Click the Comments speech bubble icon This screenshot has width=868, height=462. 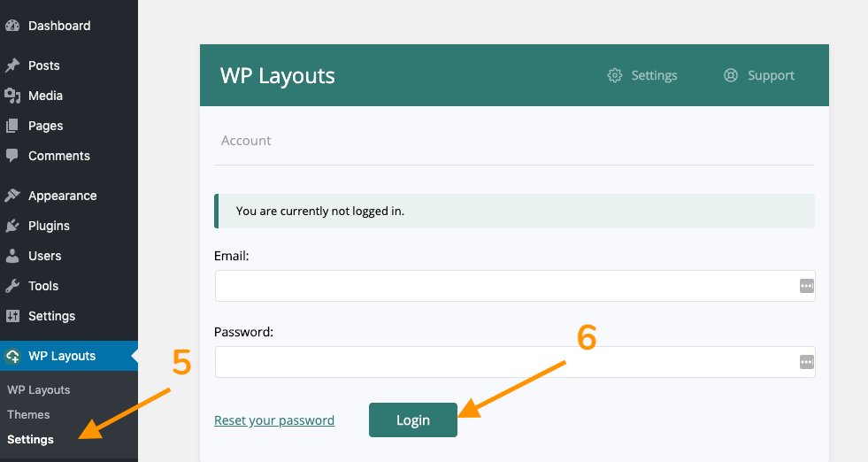click(x=12, y=156)
